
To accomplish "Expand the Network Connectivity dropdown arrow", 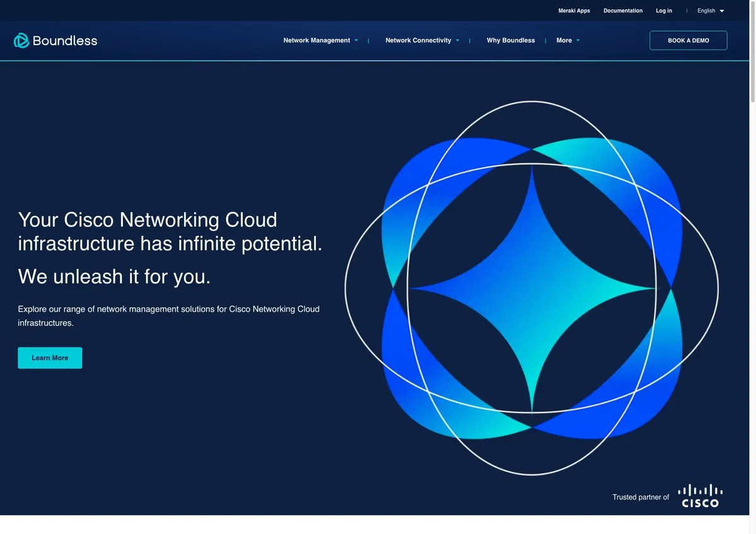I will point(457,40).
